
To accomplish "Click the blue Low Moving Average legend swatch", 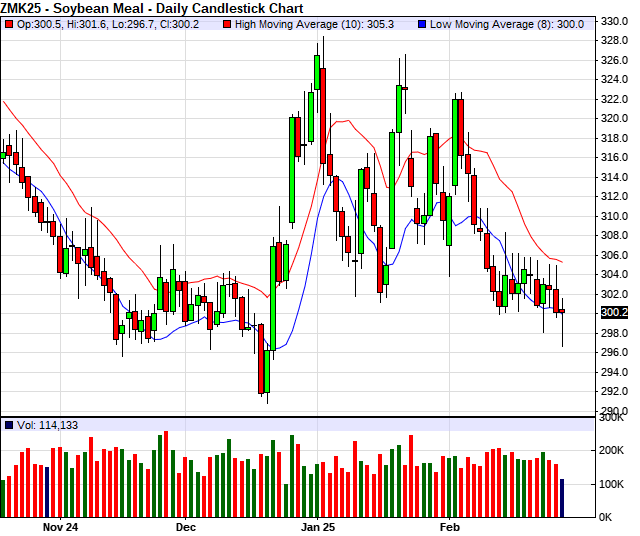I will click(x=423, y=23).
